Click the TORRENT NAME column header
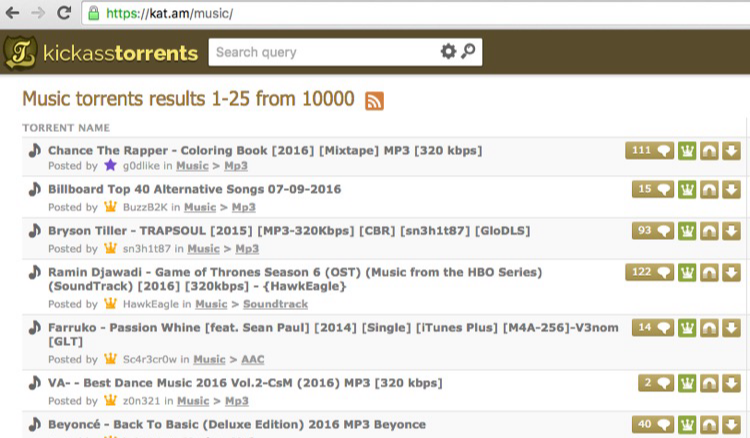 (x=66, y=128)
